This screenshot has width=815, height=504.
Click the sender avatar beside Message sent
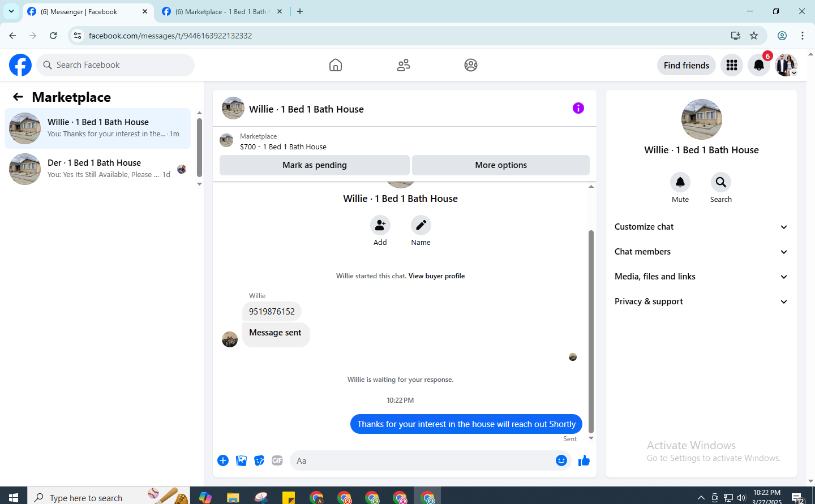(230, 339)
